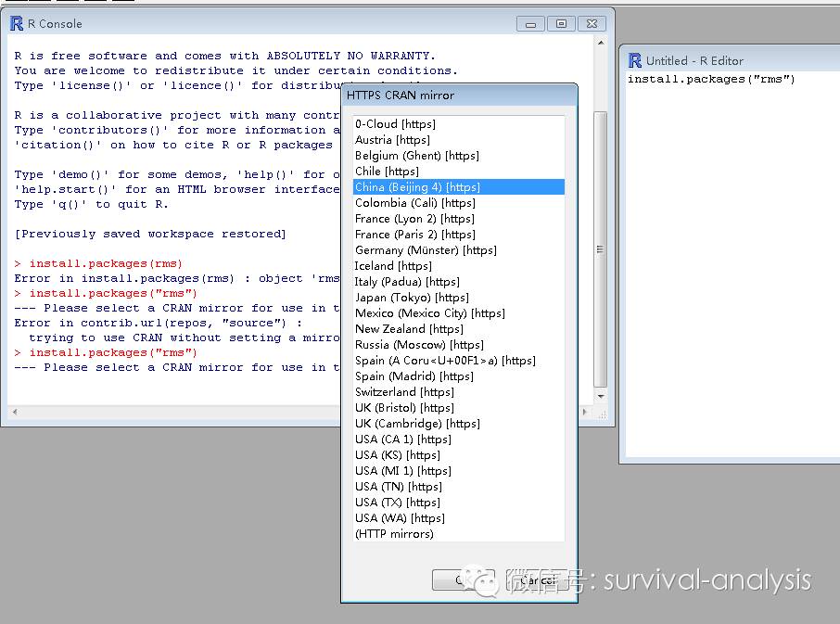Select the 0-Cloud [https] mirror
Screen dimensions: 840x624
coord(459,123)
